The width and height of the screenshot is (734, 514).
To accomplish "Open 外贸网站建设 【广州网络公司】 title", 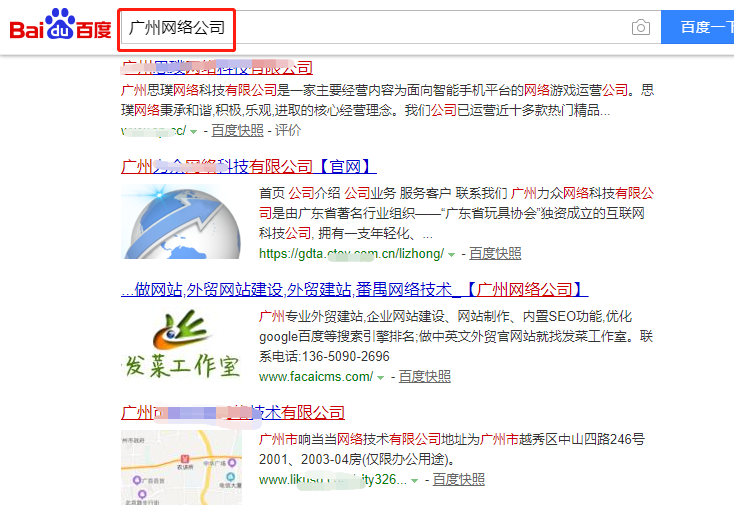I will click(x=354, y=289).
